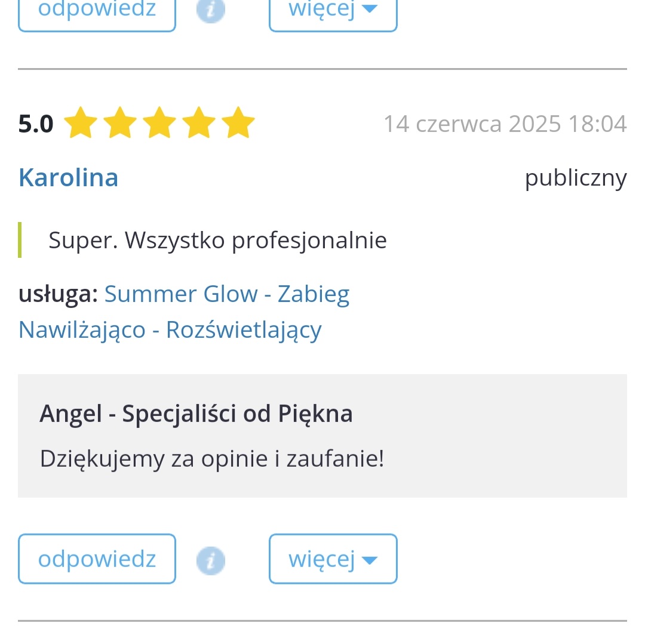Select review text 'Super. Wszystko profesjonalnie'

click(x=217, y=240)
